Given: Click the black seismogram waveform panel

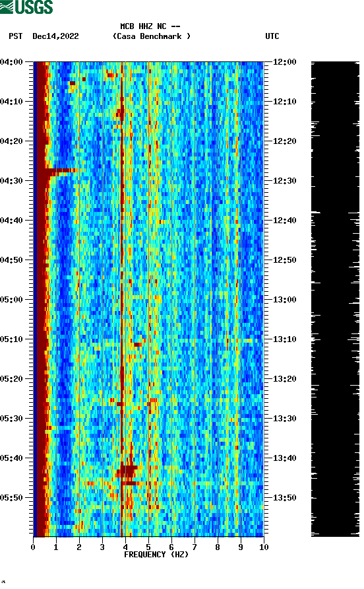Looking at the screenshot, I should point(335,299).
